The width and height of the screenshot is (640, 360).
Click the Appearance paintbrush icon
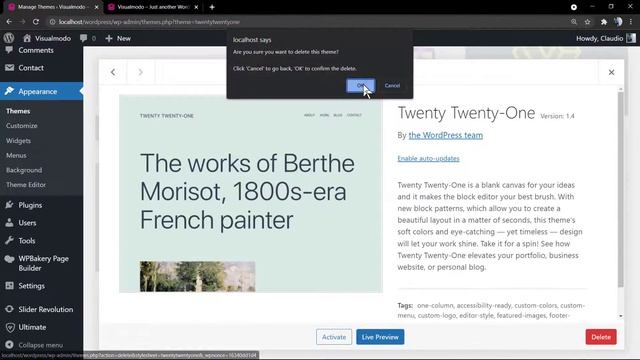pyautogui.click(x=9, y=91)
